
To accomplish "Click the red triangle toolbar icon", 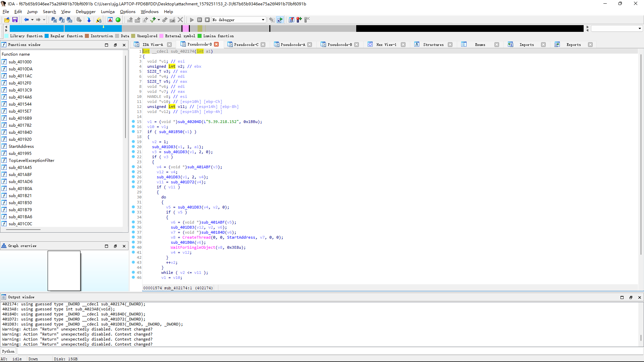I will point(110,20).
